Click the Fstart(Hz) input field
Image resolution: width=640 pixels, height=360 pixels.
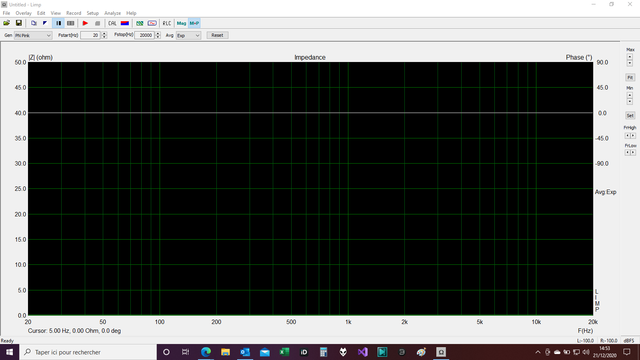(x=90, y=36)
